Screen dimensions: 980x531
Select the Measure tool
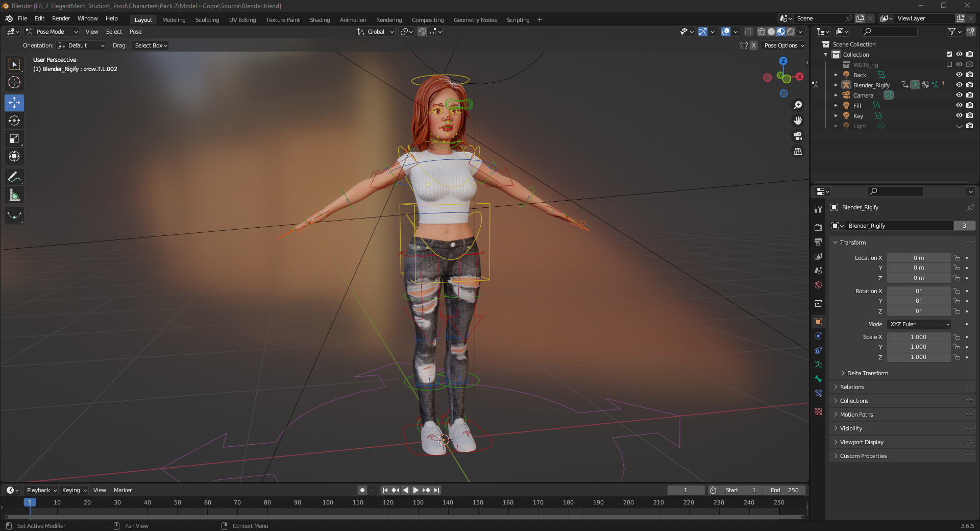pos(14,195)
